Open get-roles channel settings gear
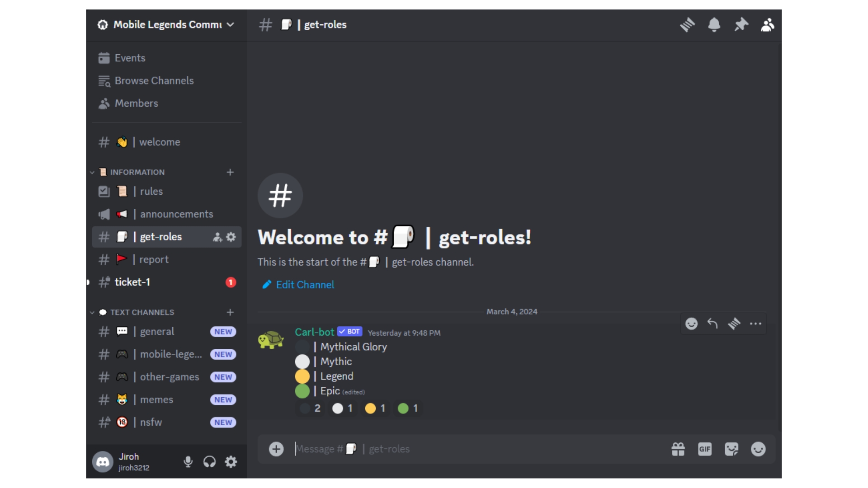 [x=231, y=237]
